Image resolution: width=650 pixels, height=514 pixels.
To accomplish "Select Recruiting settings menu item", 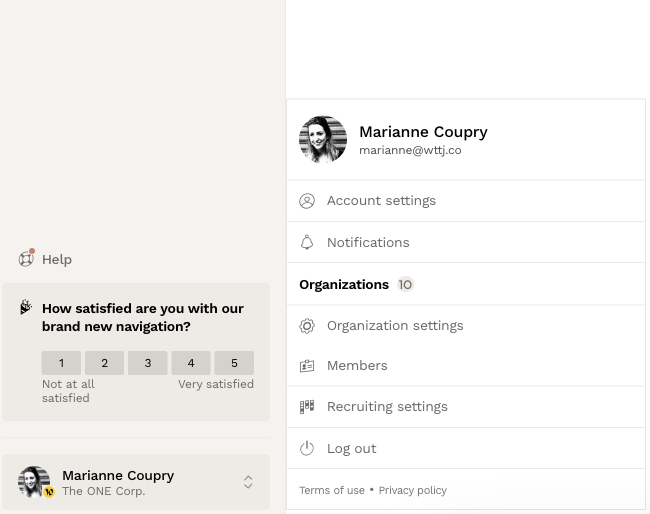I will [x=387, y=407].
